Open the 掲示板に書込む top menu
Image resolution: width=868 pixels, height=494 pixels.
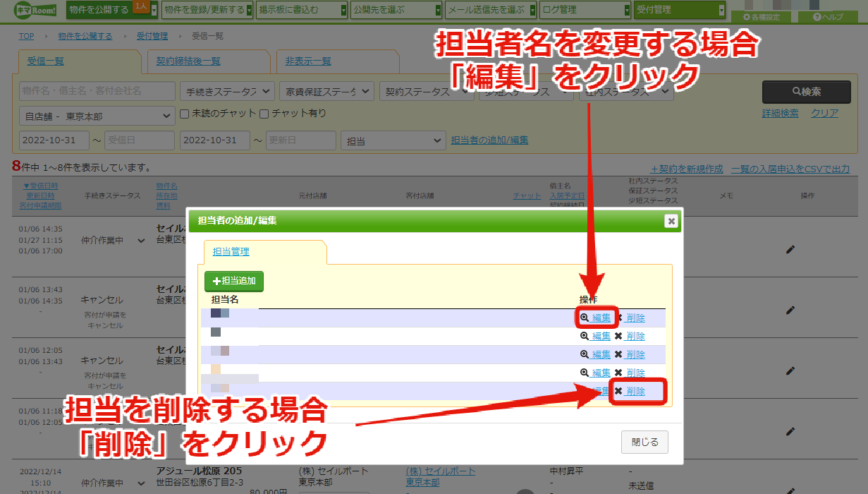[301, 10]
